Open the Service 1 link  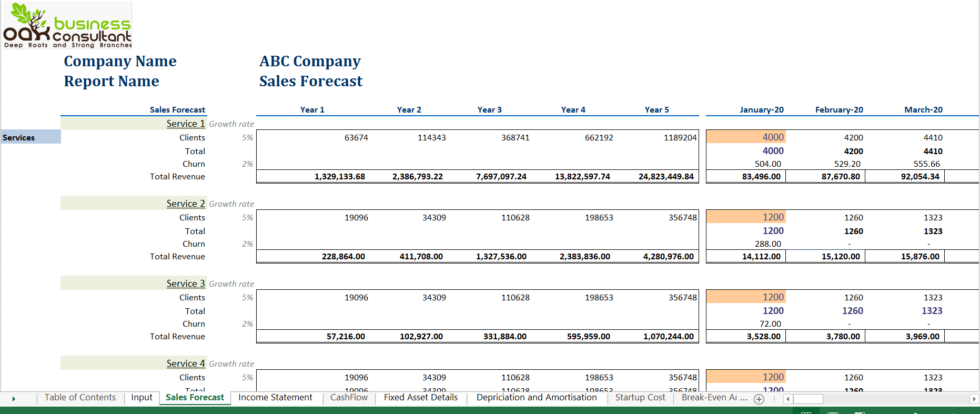click(x=186, y=124)
